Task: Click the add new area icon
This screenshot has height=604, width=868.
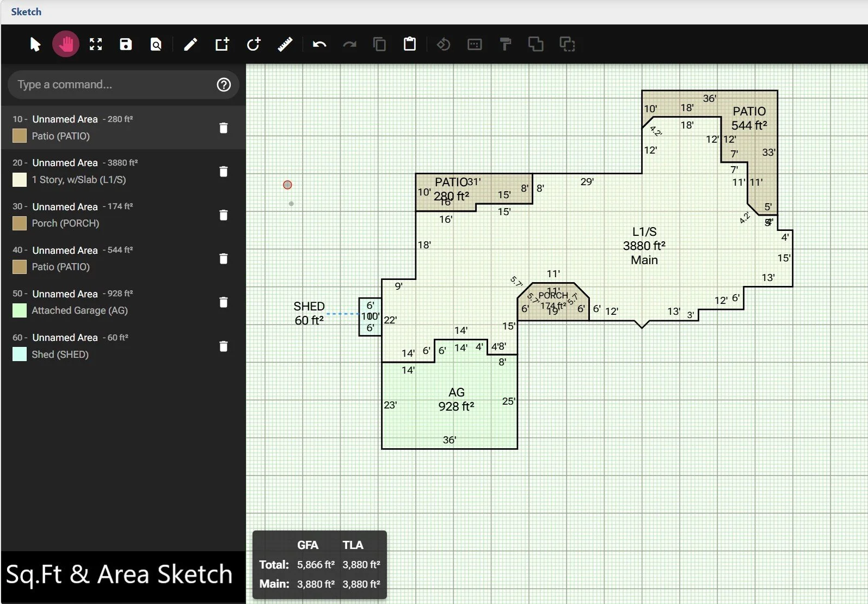Action: pos(222,44)
